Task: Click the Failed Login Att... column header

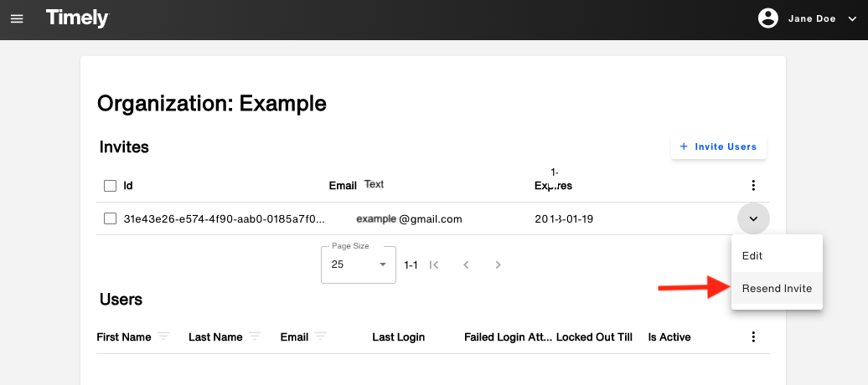Action: coord(509,336)
